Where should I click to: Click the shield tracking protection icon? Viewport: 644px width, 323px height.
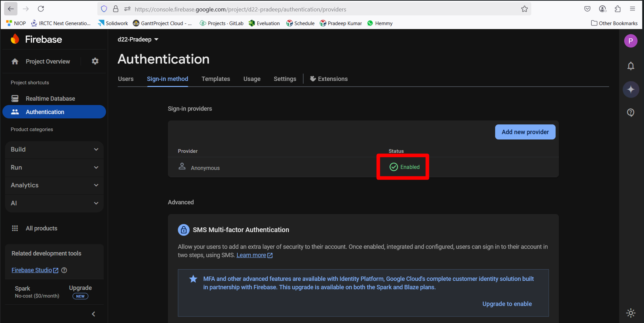pos(104,9)
